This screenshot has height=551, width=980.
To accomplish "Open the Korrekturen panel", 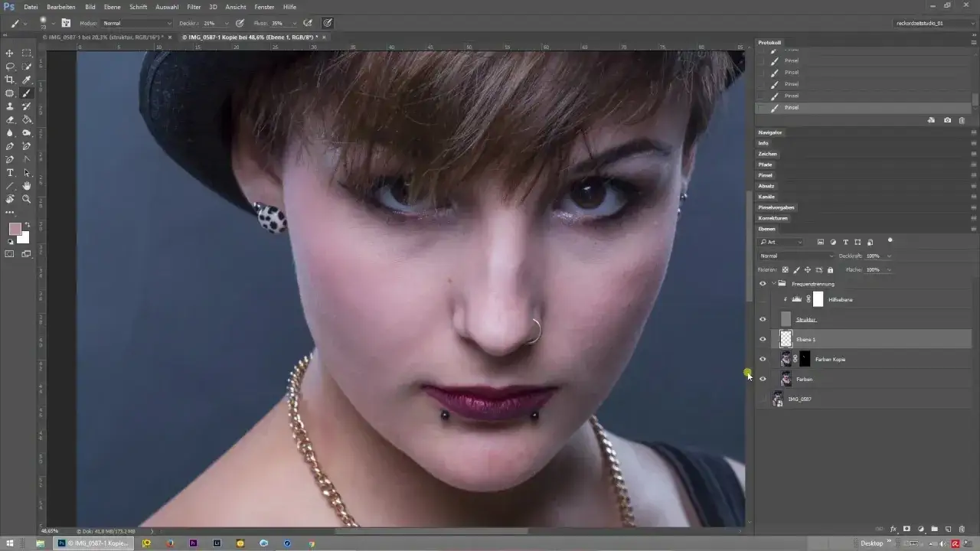I will pos(774,218).
